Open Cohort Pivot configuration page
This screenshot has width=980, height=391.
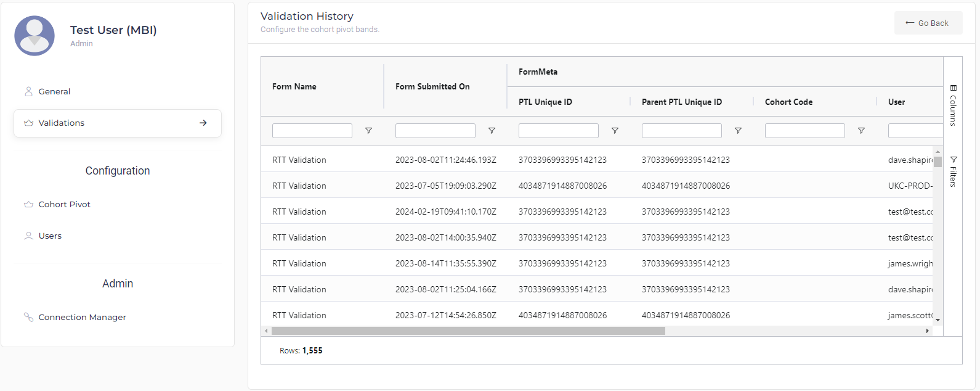tap(64, 204)
